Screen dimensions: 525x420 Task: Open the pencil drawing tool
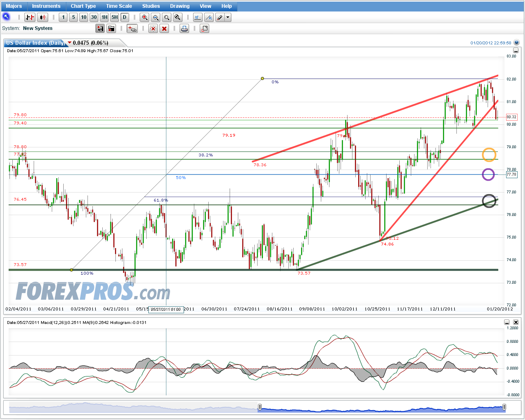click(x=220, y=17)
